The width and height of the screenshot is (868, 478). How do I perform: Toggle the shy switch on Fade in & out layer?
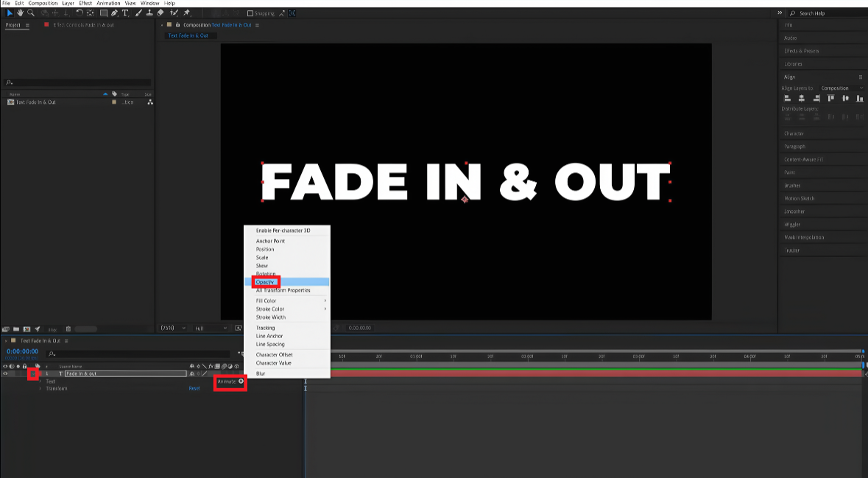pyautogui.click(x=192, y=374)
